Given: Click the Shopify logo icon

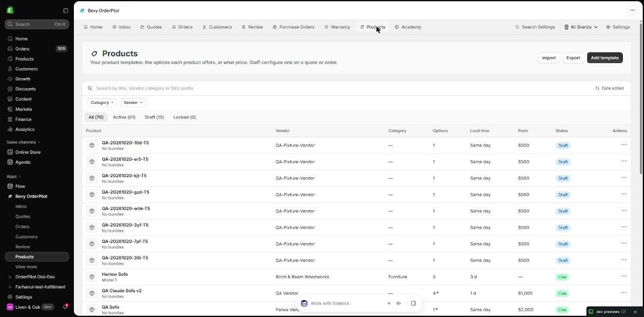Looking at the screenshot, I should [11, 11].
